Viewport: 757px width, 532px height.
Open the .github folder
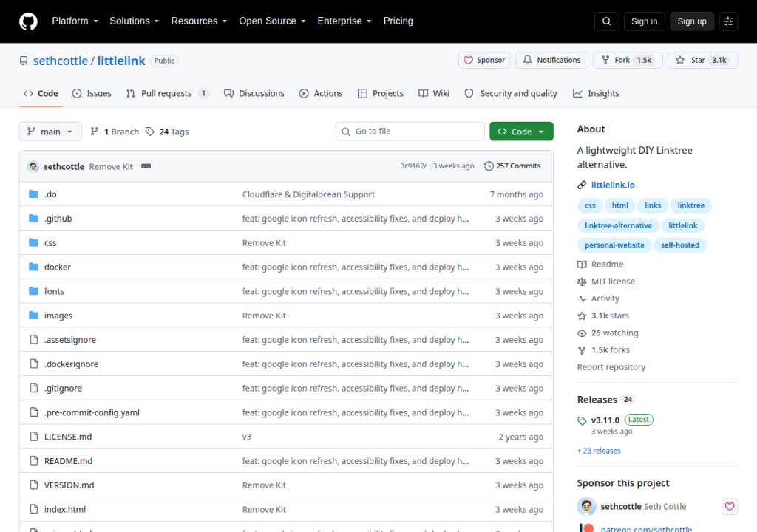[58, 219]
